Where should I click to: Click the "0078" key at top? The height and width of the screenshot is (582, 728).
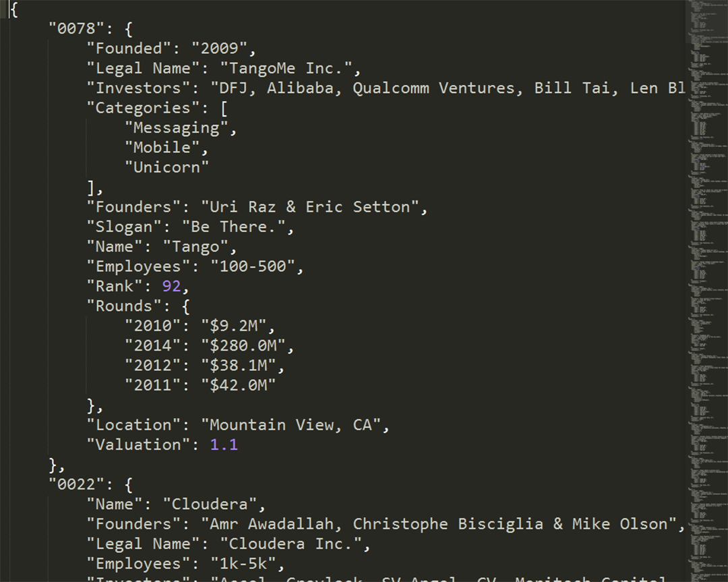click(x=77, y=28)
